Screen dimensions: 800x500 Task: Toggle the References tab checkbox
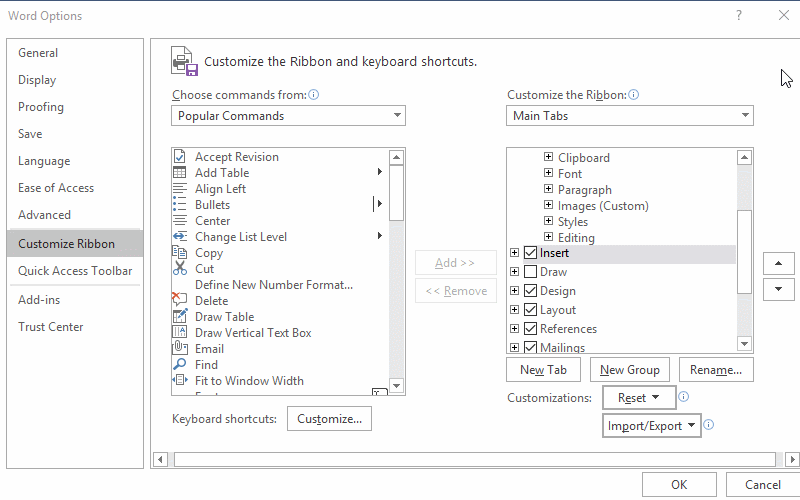531,328
